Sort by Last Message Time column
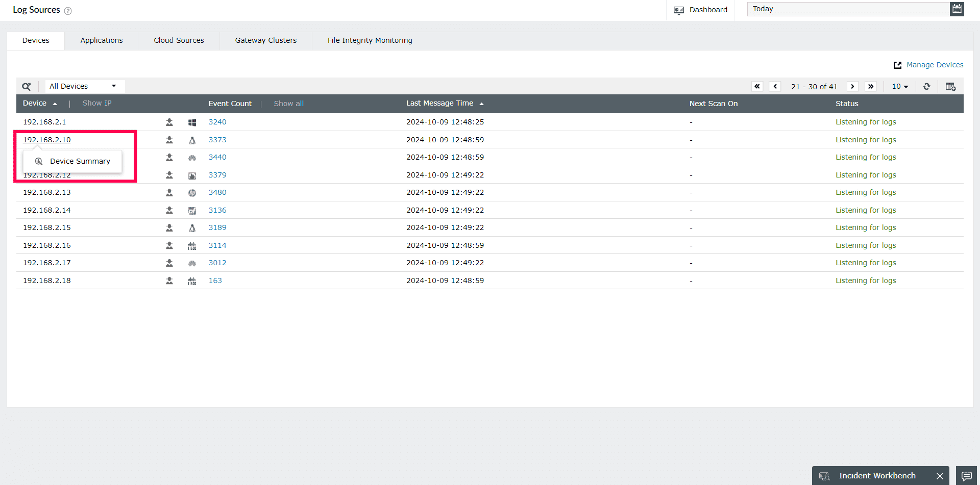980x485 pixels. point(440,104)
